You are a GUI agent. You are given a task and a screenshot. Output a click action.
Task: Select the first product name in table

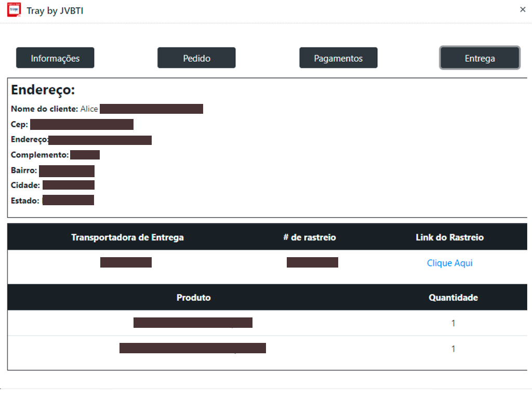193,323
